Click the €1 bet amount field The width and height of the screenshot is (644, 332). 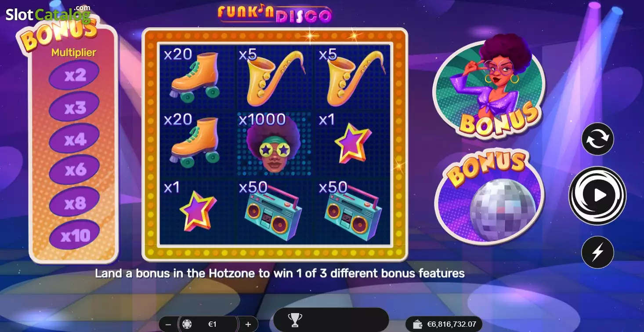213,325
